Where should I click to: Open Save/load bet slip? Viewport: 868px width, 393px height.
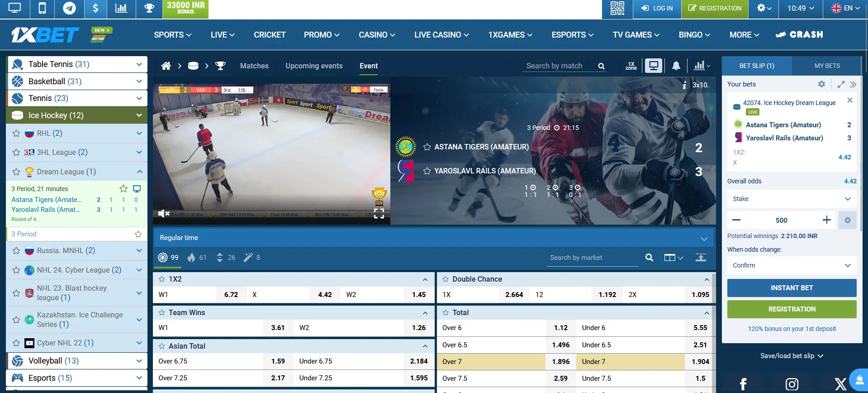(x=792, y=356)
